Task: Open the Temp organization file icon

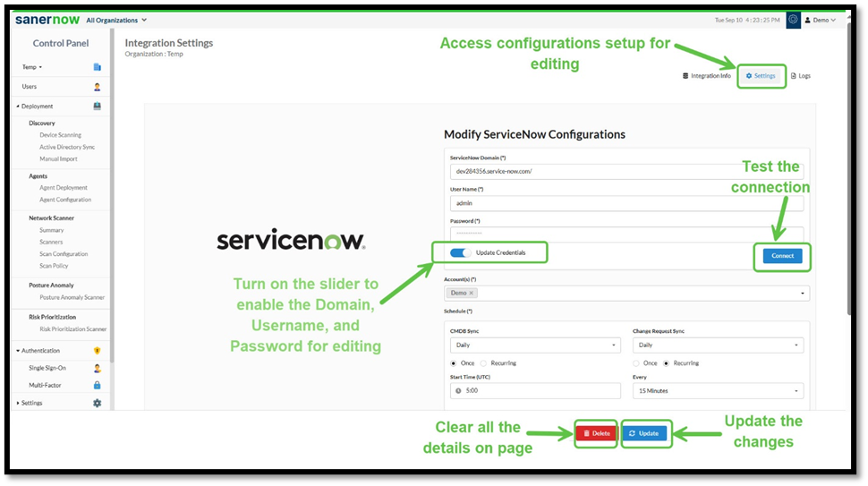Action: 97,67
